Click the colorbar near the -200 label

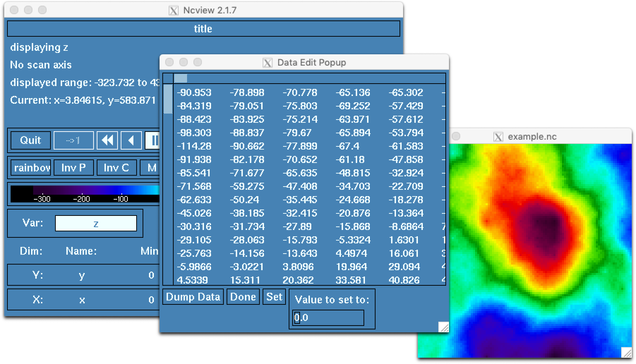(82, 194)
